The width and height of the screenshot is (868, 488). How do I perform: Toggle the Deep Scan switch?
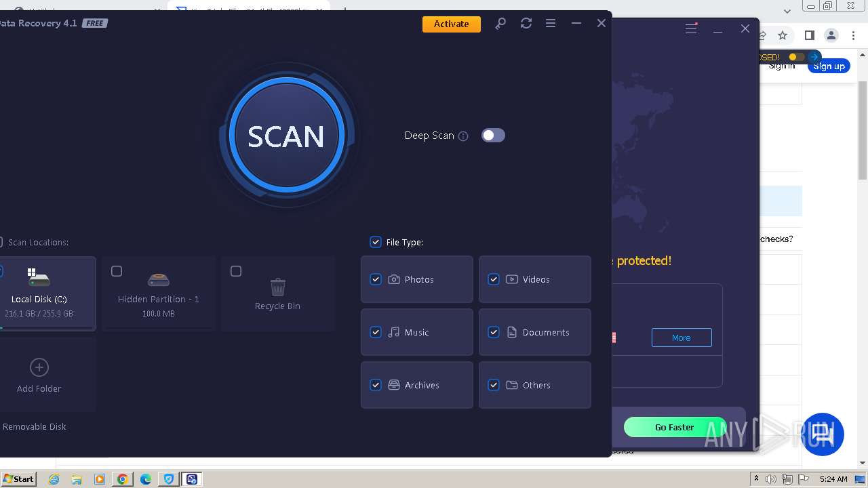tap(493, 136)
